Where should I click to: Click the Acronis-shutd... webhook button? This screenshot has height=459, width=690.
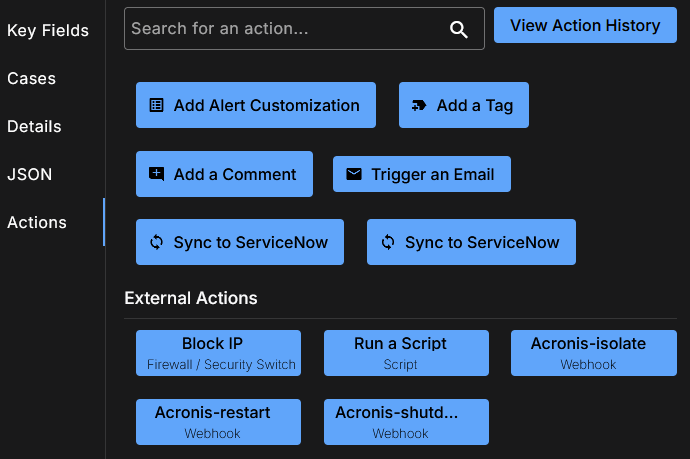point(406,422)
